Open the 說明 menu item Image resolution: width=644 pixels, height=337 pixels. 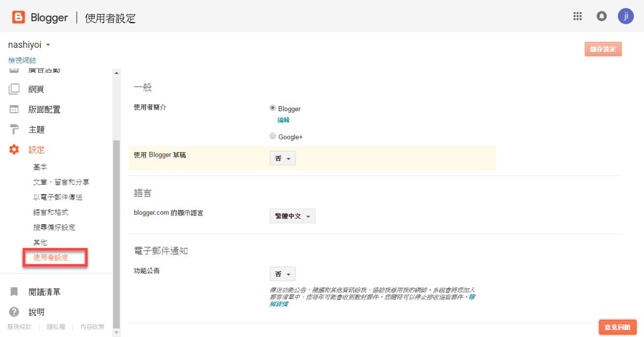pos(36,312)
